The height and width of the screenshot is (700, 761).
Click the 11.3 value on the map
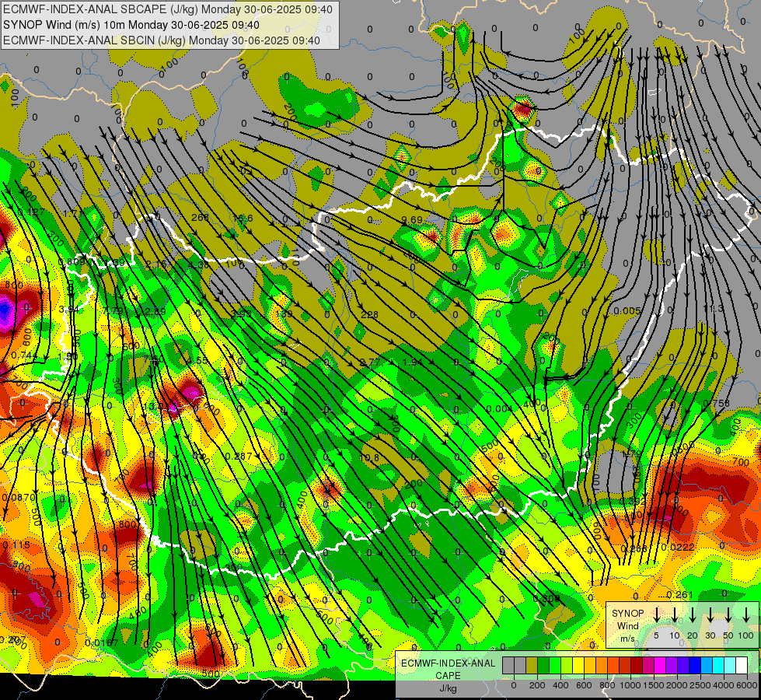pyautogui.click(x=714, y=309)
